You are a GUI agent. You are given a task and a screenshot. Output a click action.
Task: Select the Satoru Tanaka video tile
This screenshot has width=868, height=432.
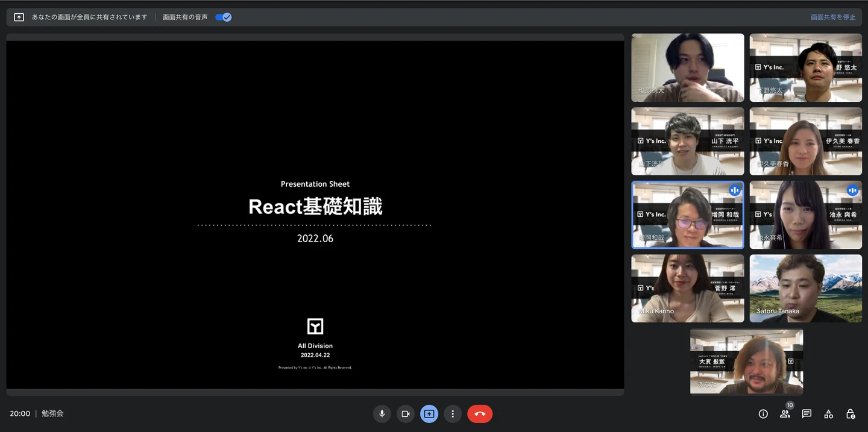(x=805, y=288)
